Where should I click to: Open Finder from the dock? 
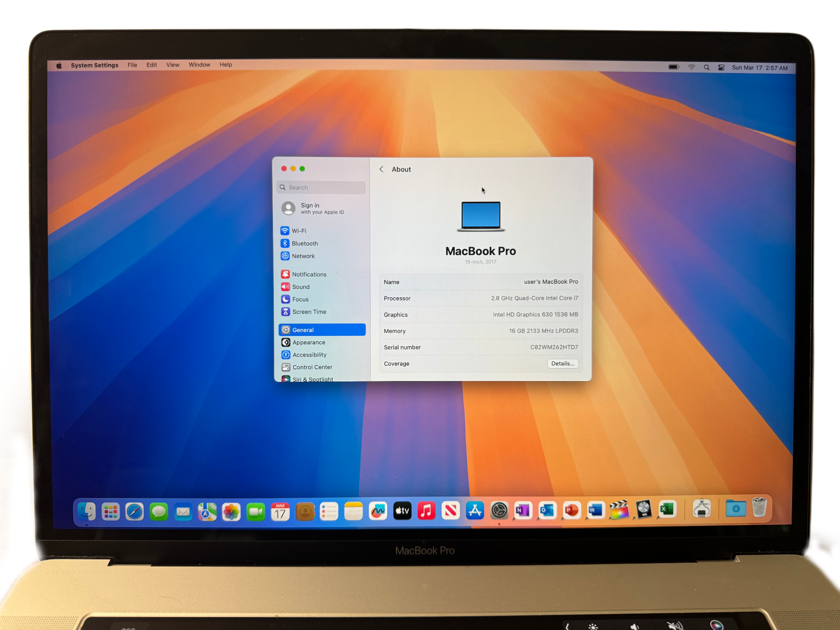tap(87, 511)
